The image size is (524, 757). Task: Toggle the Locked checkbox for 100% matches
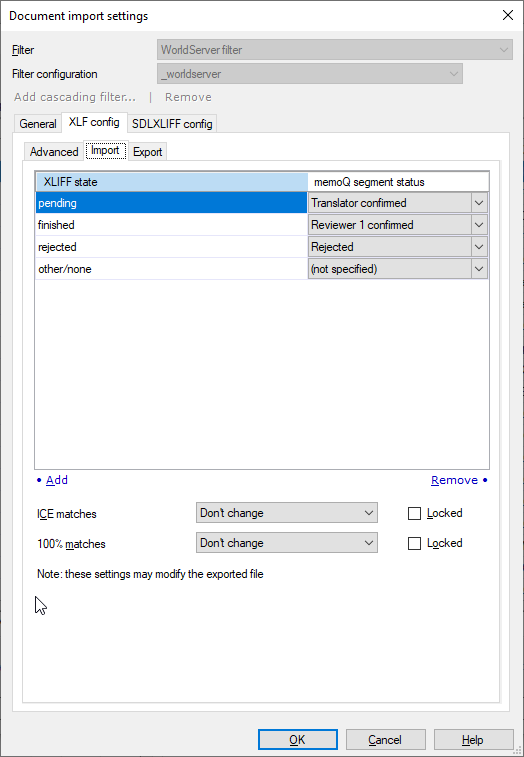(414, 544)
